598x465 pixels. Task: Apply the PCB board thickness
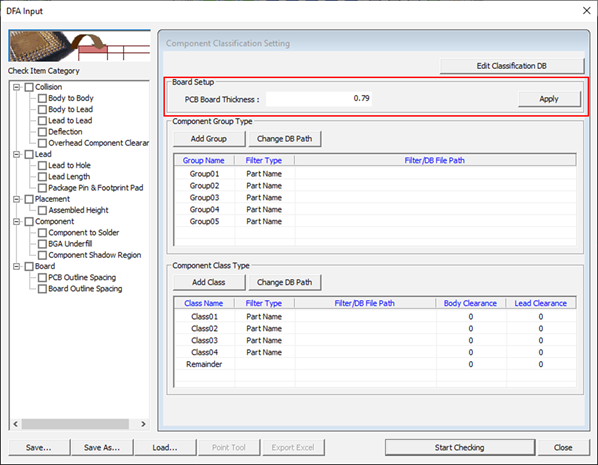pyautogui.click(x=549, y=99)
